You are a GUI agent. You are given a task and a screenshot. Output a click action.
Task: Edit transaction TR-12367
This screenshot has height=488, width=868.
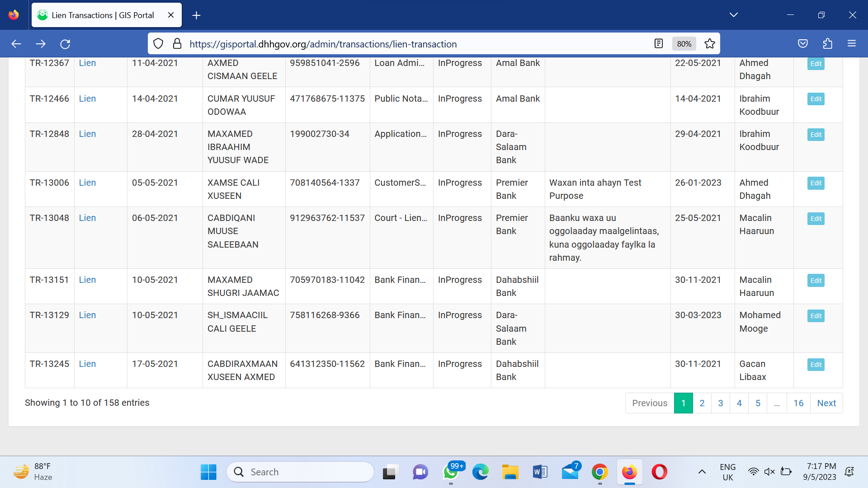pyautogui.click(x=816, y=64)
